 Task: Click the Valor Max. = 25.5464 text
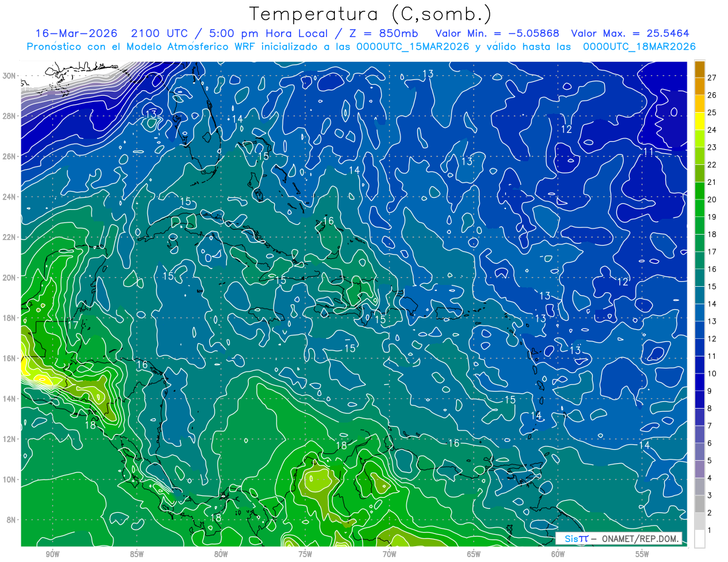[630, 33]
